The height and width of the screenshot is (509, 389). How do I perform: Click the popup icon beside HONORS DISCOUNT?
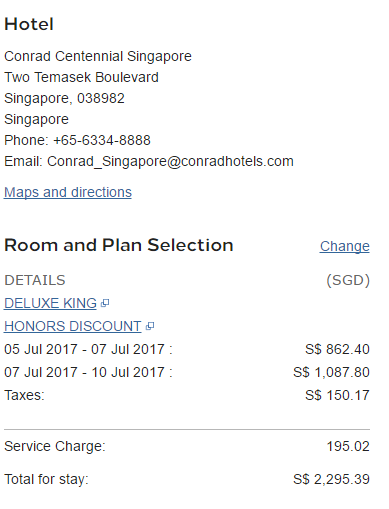tap(150, 326)
